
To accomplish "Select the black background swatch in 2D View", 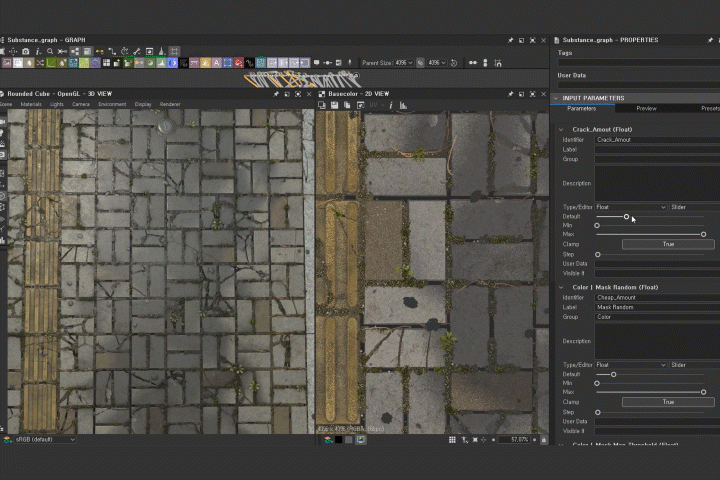I will 339,440.
